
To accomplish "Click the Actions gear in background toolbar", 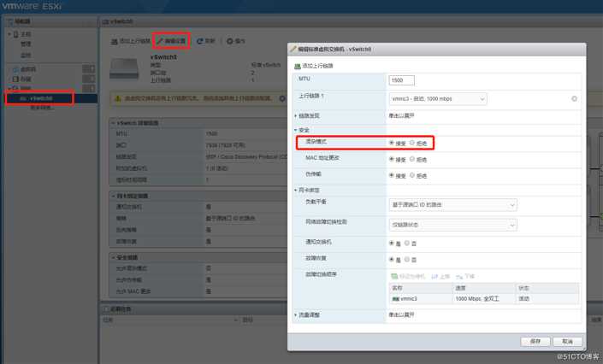I will tap(229, 41).
